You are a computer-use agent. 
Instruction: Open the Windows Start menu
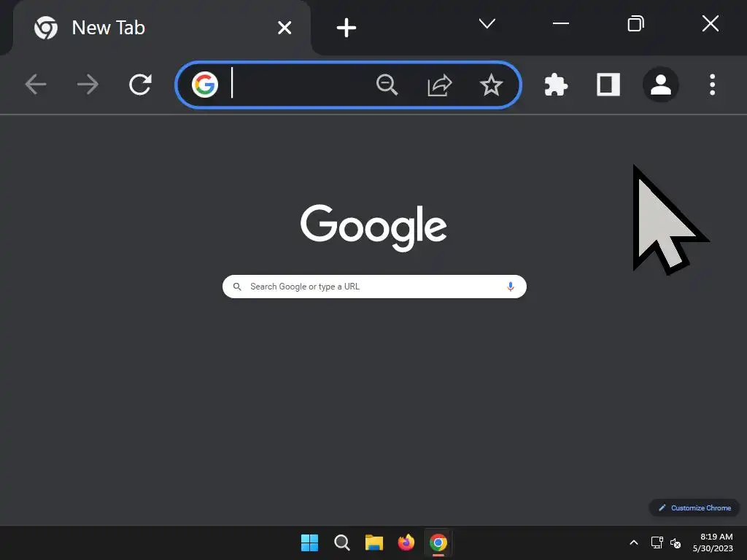pos(309,542)
